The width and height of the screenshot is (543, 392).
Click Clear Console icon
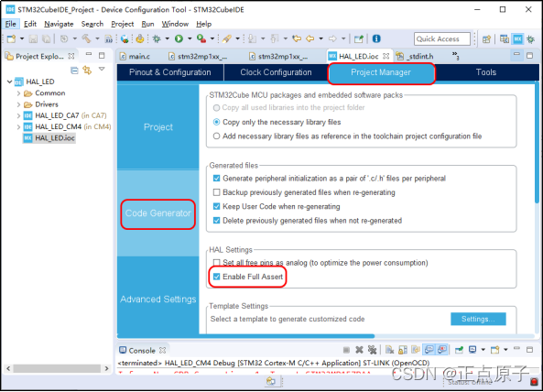389,350
